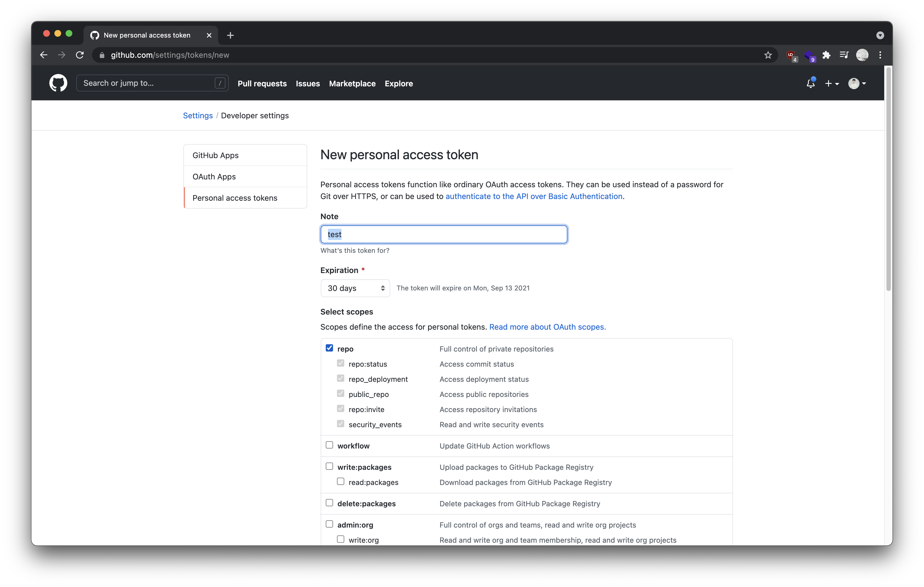Open Read more about OAuth scopes link
Screen dimensions: 924x587
click(x=547, y=327)
